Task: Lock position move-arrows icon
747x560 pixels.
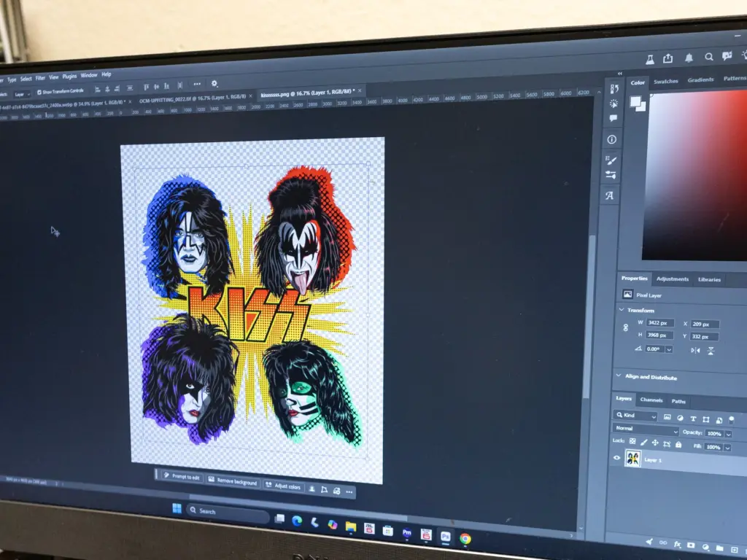Action: 656,443
